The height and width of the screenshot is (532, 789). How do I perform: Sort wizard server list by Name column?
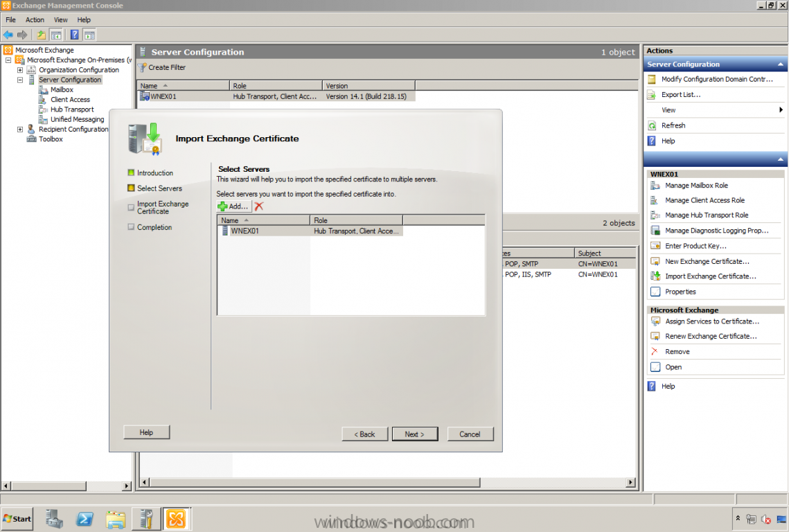(264, 220)
